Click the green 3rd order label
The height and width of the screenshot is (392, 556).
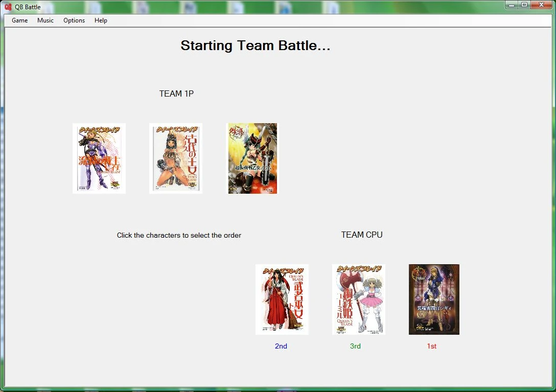355,346
